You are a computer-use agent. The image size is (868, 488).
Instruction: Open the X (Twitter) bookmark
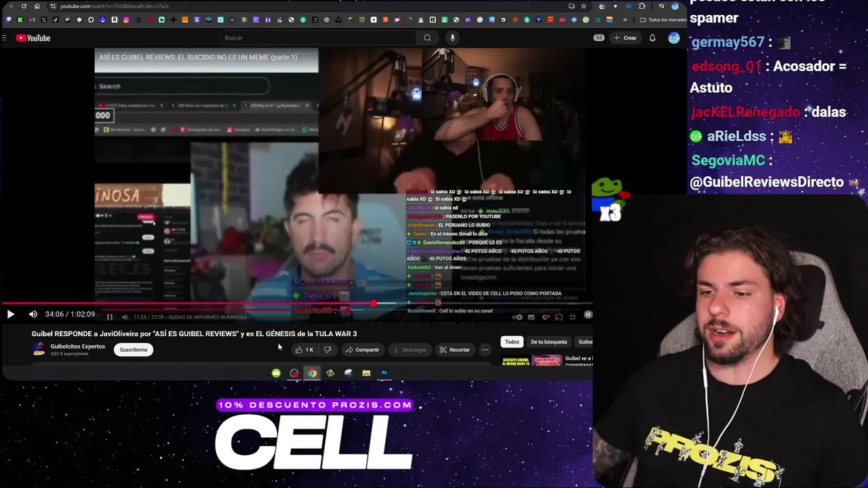pos(44,20)
